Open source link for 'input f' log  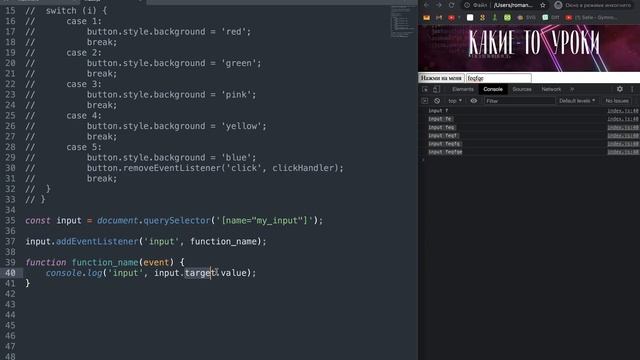point(622,111)
